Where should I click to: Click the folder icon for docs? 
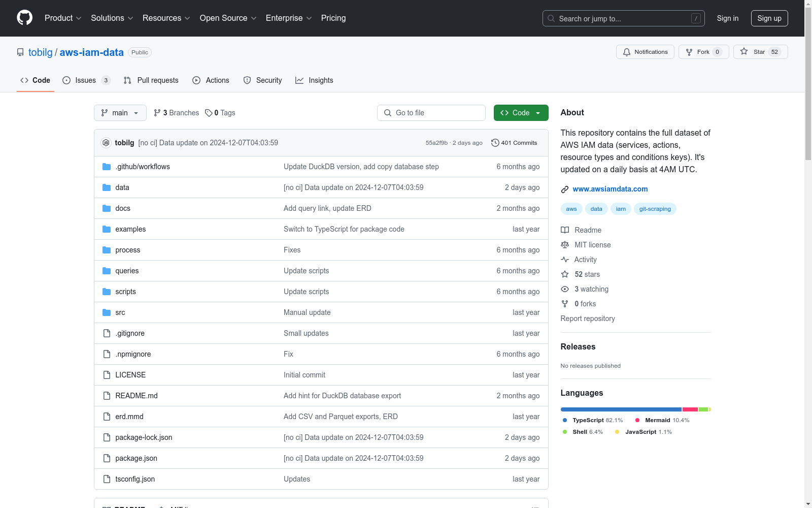click(x=107, y=208)
